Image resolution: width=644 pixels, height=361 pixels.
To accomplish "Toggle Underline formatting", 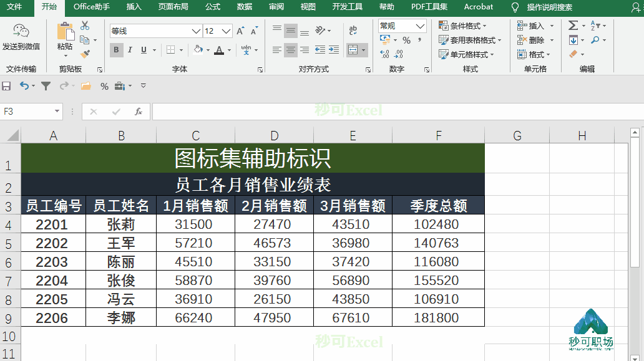I will 144,50.
